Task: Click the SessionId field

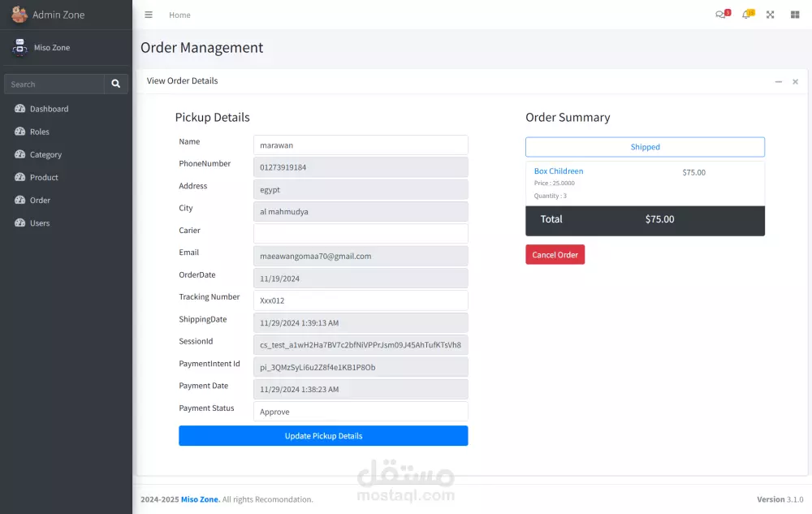Action: pos(361,345)
